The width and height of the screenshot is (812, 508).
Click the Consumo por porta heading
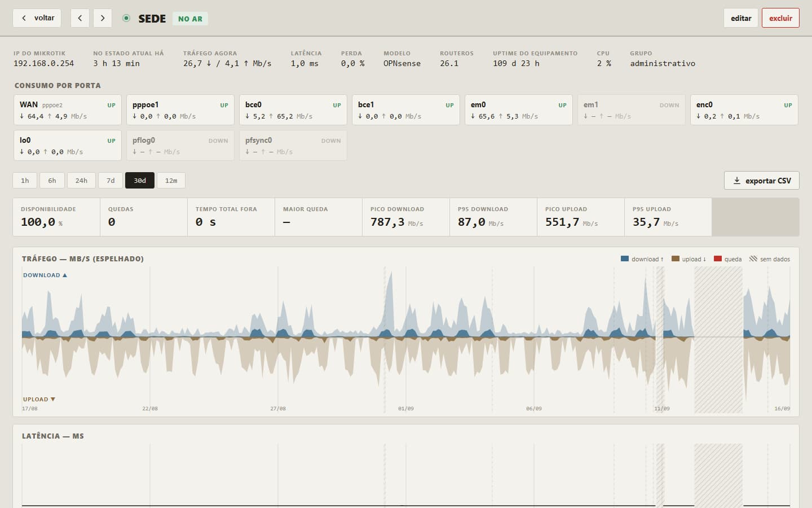pyautogui.click(x=58, y=85)
